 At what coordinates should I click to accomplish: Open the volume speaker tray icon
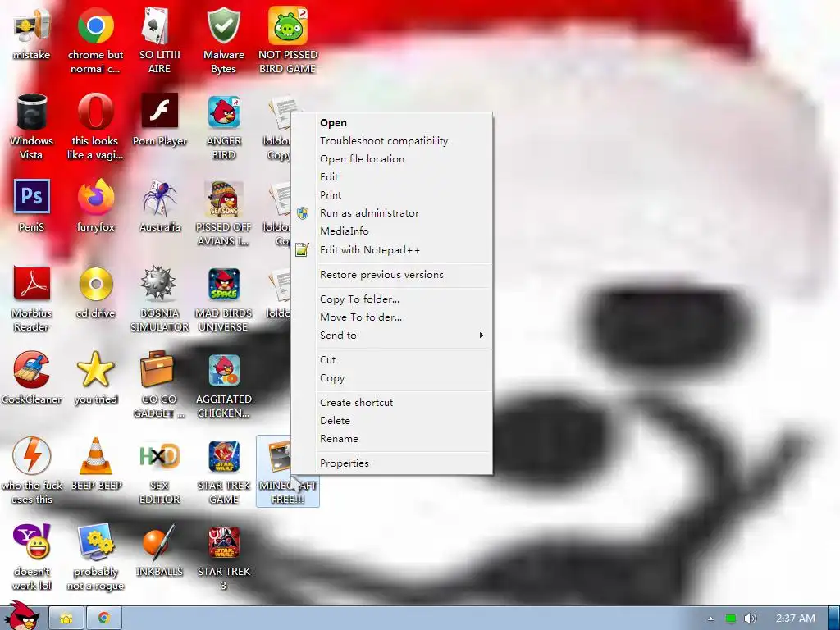751,619
